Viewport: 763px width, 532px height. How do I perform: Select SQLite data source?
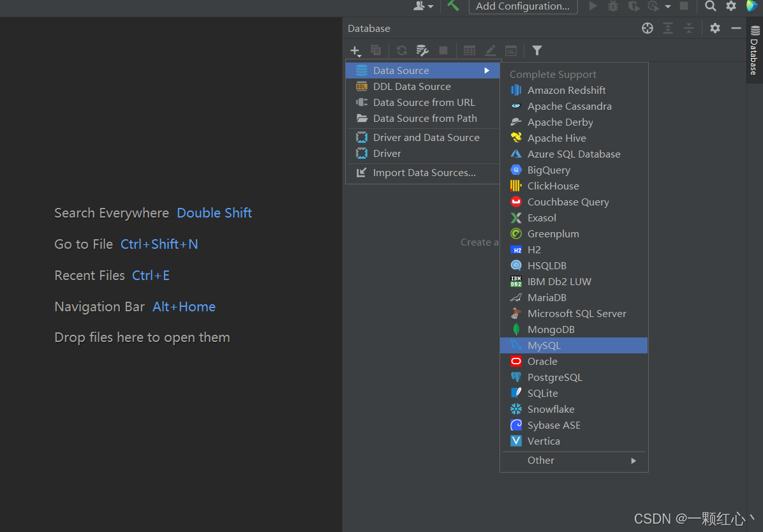click(x=574, y=394)
